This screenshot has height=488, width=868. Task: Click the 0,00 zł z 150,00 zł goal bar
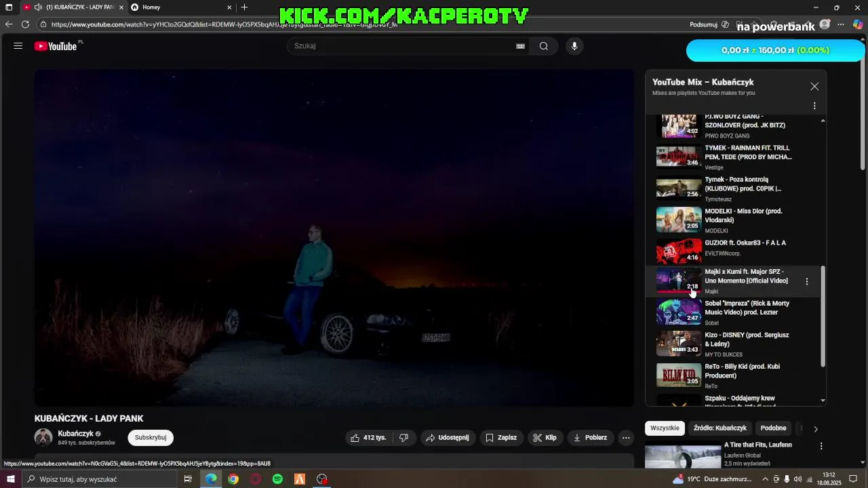click(775, 50)
